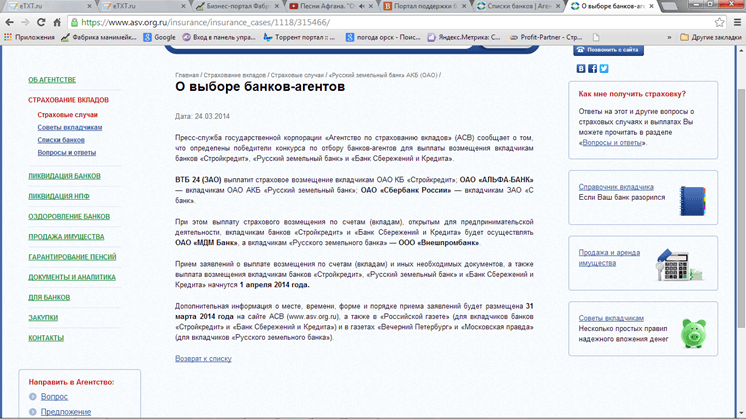This screenshot has height=419, width=746.
Task: Click the calculator and keys image
Action: 679,265
